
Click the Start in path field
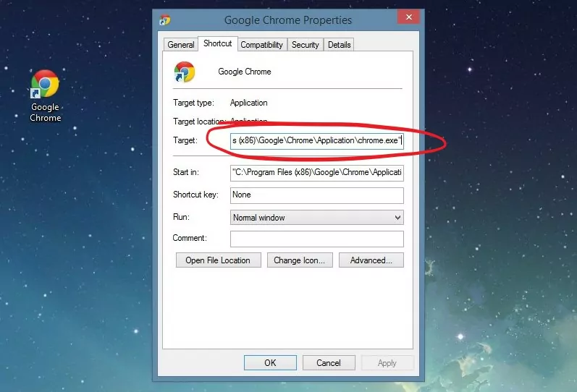317,173
